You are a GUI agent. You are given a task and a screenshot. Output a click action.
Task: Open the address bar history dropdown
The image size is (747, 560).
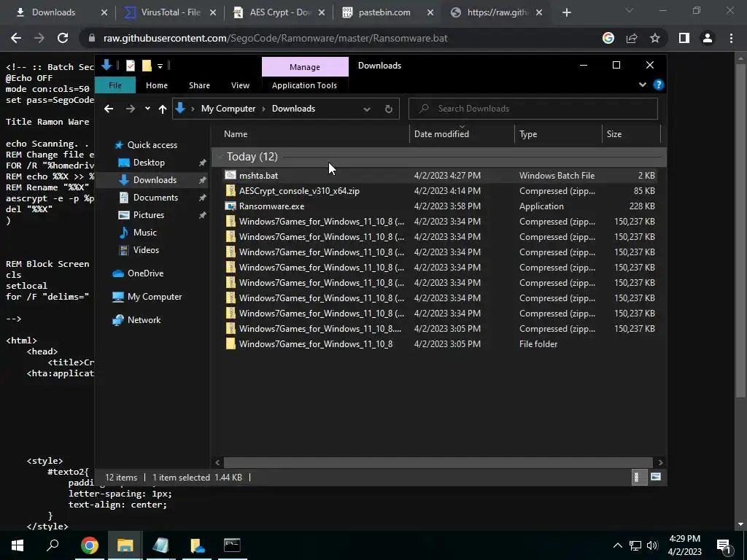[366, 109]
